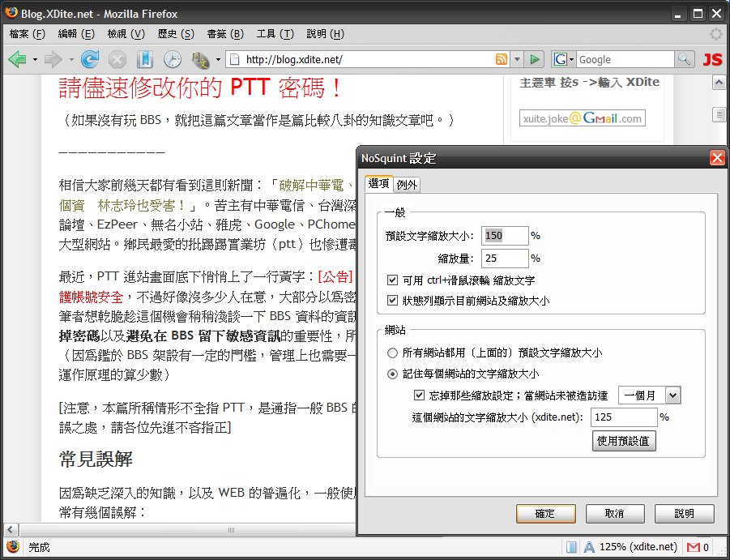Click the Gmail notifier icon in status bar
This screenshot has height=560, width=730.
tap(693, 547)
